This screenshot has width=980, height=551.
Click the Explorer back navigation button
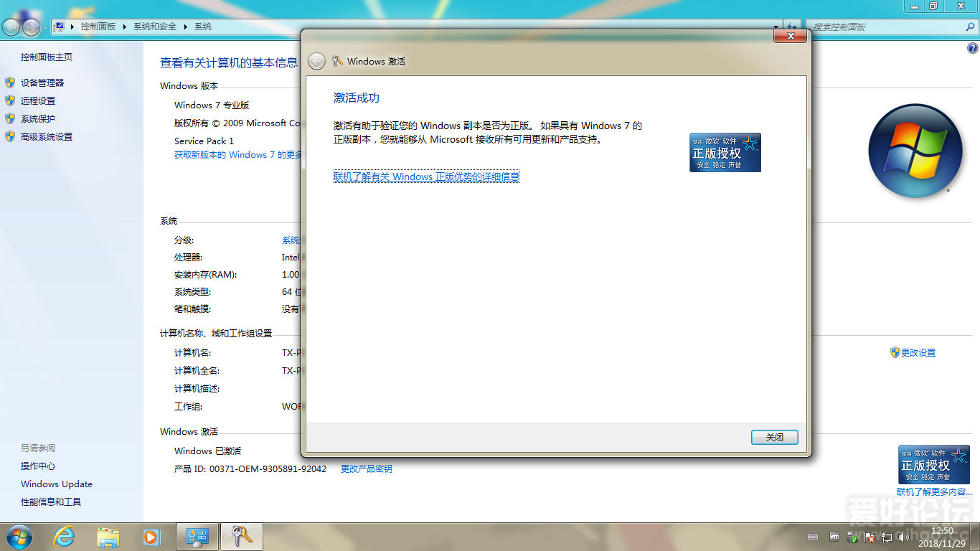pyautogui.click(x=11, y=27)
